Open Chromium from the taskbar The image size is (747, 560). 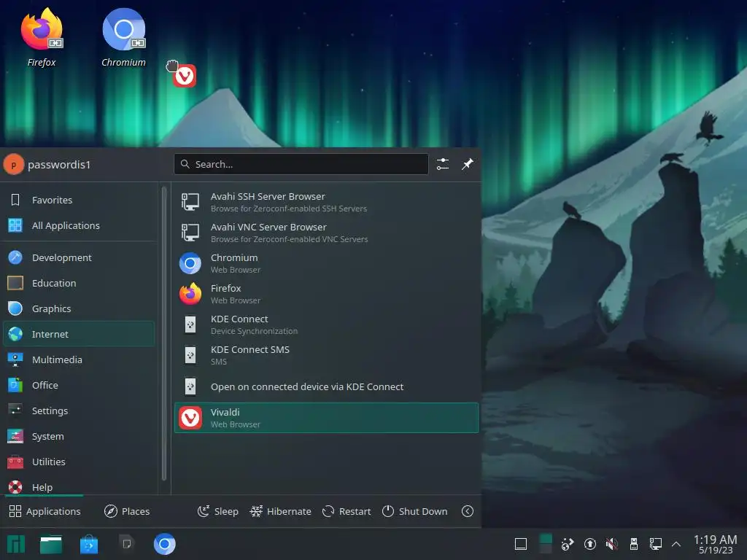click(x=164, y=544)
